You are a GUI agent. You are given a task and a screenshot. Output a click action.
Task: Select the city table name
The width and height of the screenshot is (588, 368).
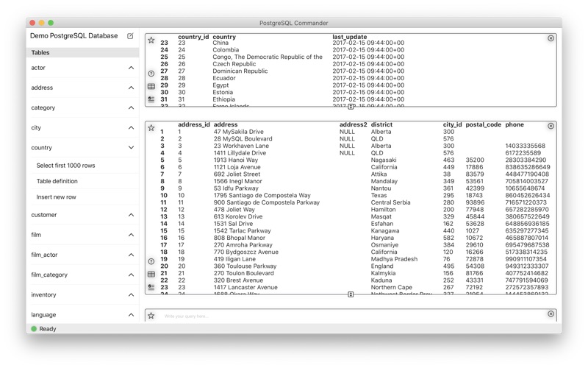coord(36,127)
